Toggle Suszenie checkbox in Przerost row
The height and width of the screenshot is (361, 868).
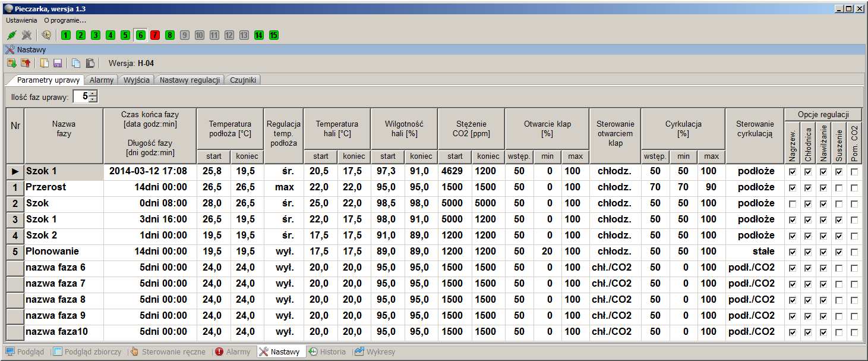point(838,187)
